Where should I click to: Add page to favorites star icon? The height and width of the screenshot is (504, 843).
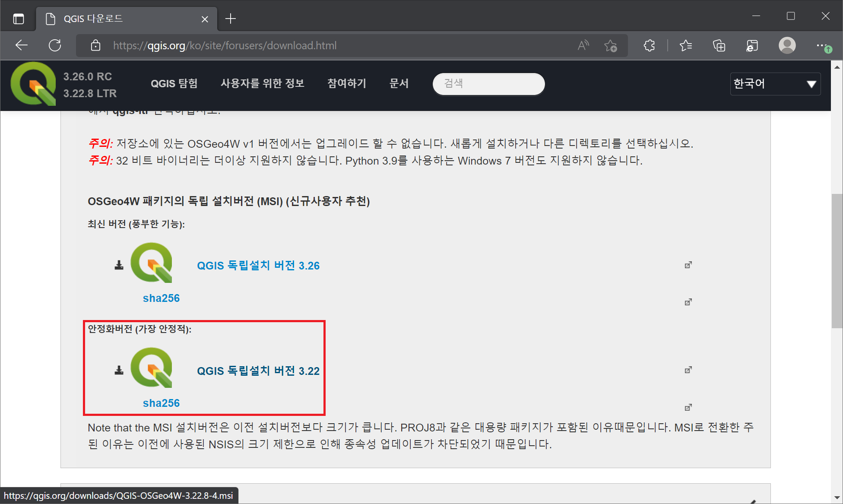(610, 45)
